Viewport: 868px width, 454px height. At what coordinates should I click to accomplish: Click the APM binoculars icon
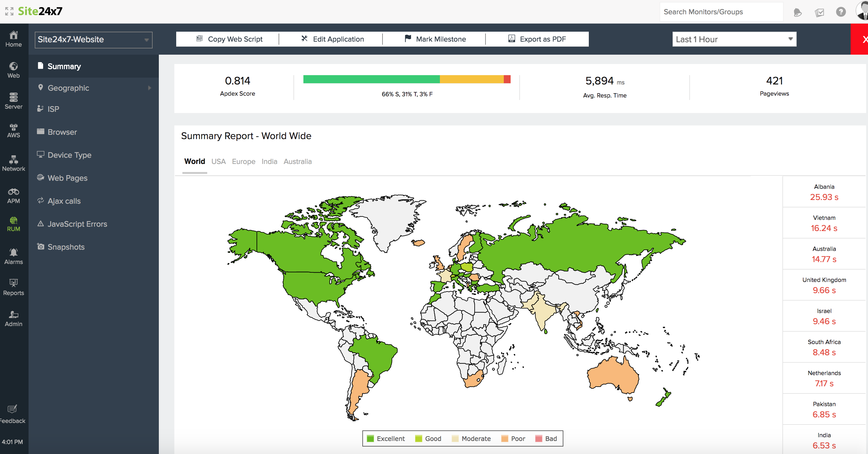pos(13,192)
